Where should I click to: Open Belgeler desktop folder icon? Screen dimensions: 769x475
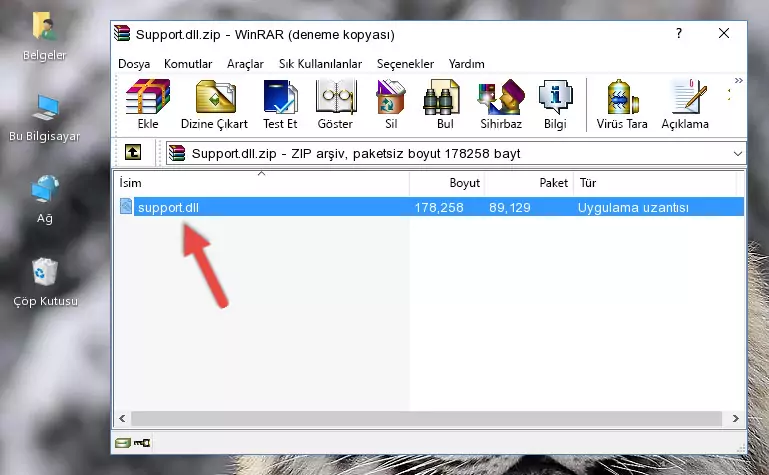pyautogui.click(x=44, y=25)
